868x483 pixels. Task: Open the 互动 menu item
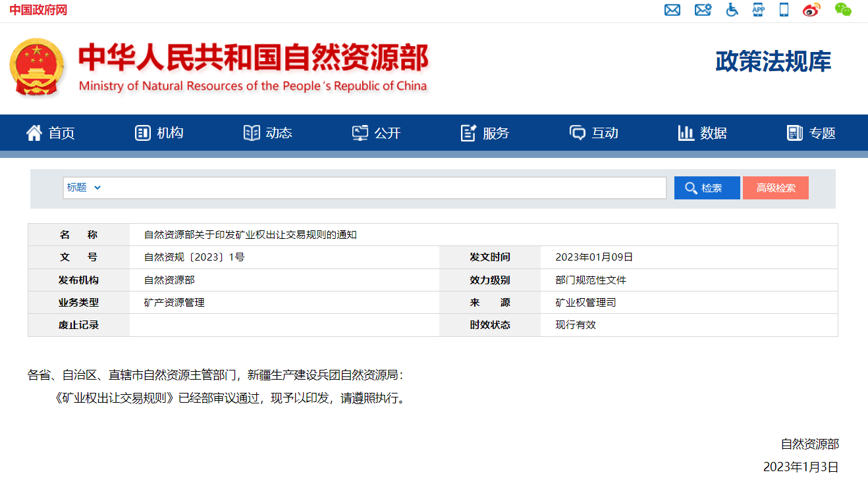[x=594, y=133]
